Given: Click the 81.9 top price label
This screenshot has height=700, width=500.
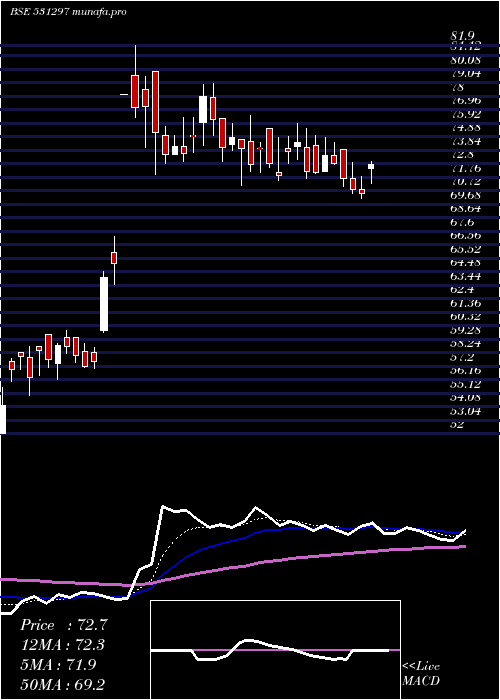Looking at the screenshot, I should point(462,36).
